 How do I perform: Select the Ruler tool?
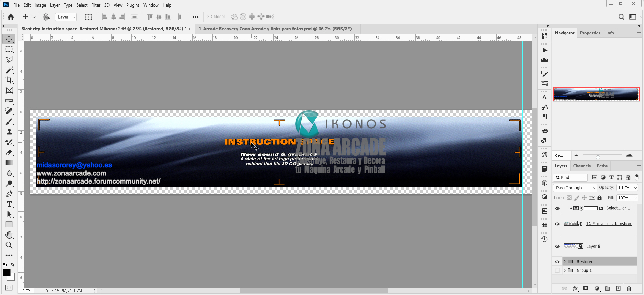(x=9, y=101)
